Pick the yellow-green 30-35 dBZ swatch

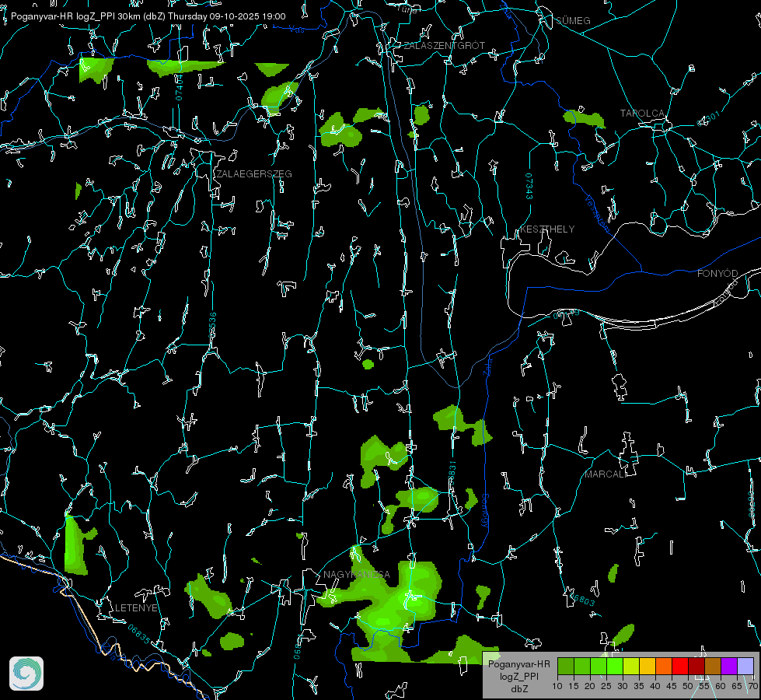[x=631, y=666]
